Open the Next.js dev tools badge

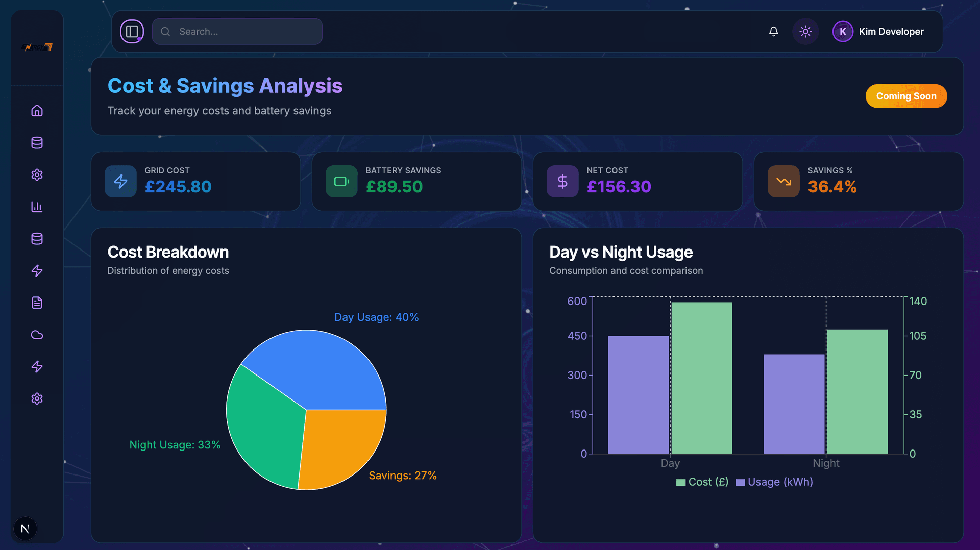(x=25, y=529)
